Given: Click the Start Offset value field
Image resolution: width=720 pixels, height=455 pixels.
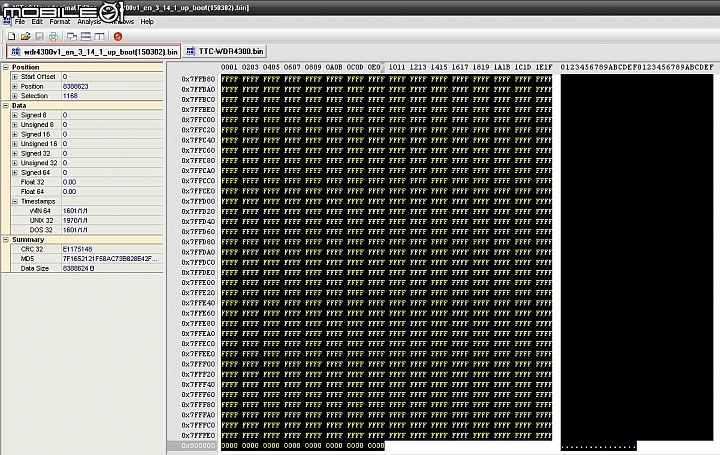Looking at the screenshot, I should pos(112,77).
